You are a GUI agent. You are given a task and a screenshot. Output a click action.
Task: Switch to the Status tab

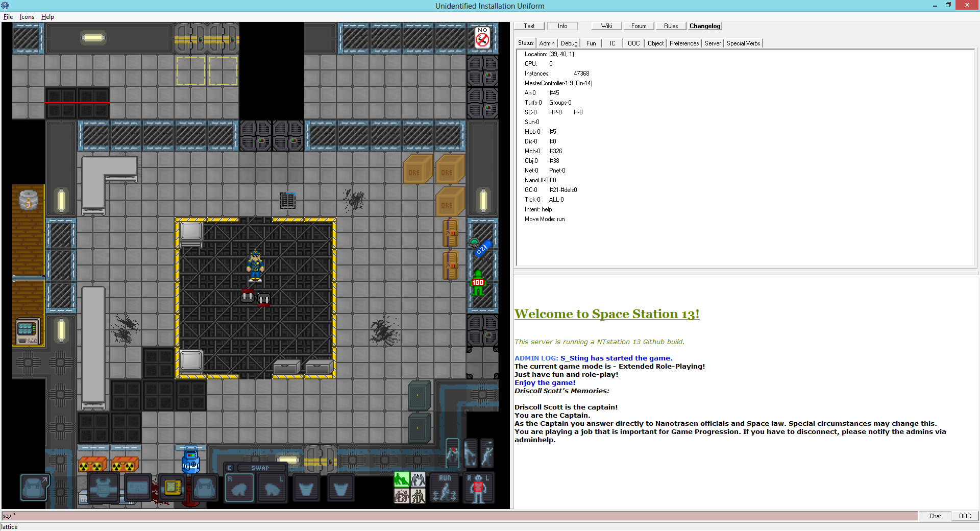(526, 43)
